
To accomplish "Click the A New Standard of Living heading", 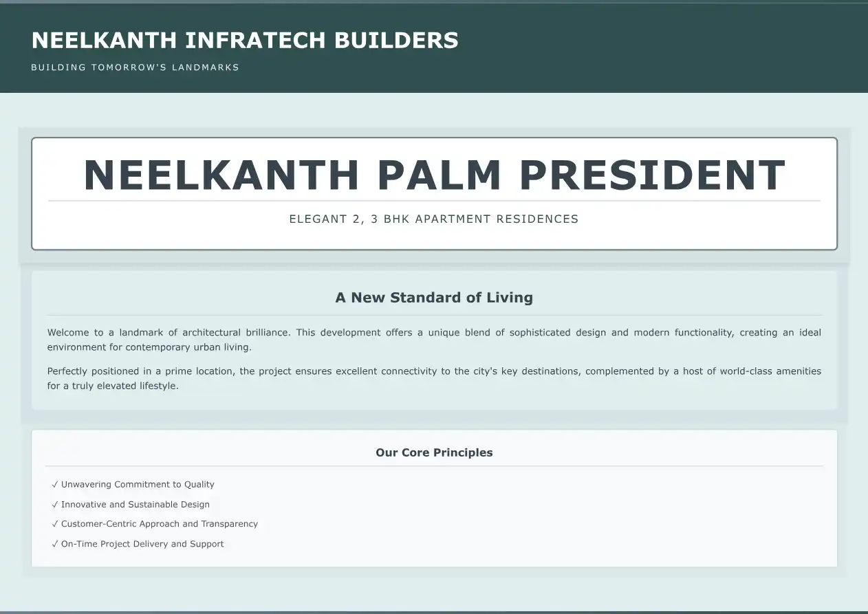I will click(x=434, y=298).
